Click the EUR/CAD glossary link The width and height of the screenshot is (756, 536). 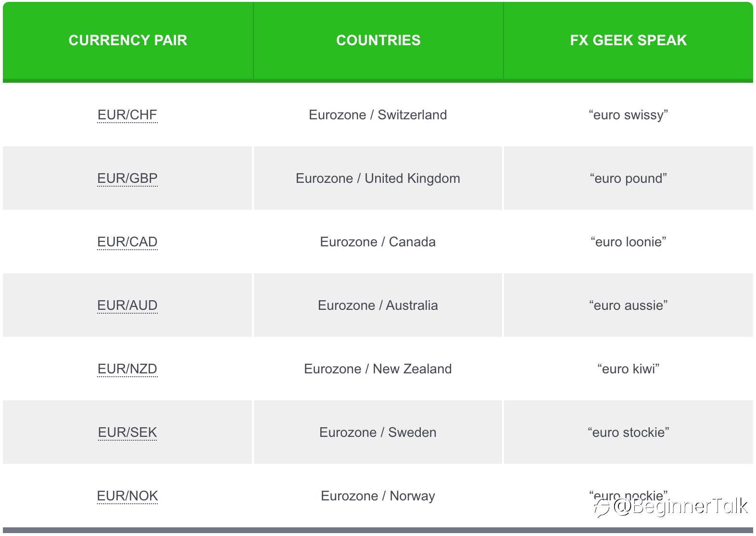(x=127, y=242)
